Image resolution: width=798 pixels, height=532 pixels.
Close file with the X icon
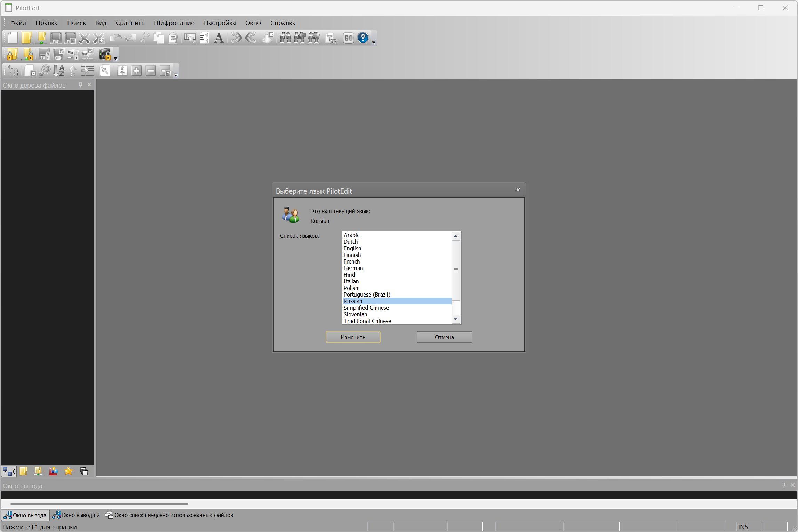pos(85,38)
